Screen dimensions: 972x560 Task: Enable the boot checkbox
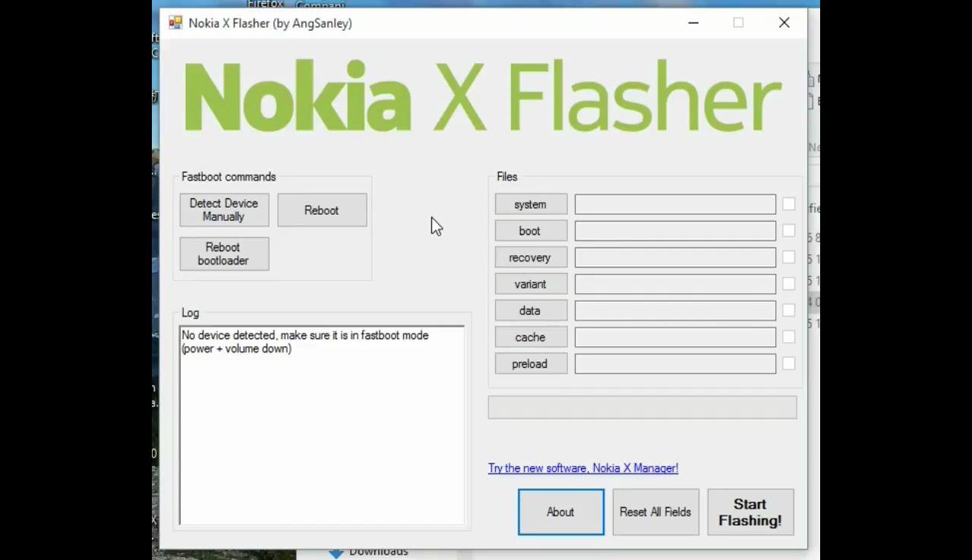tap(789, 231)
